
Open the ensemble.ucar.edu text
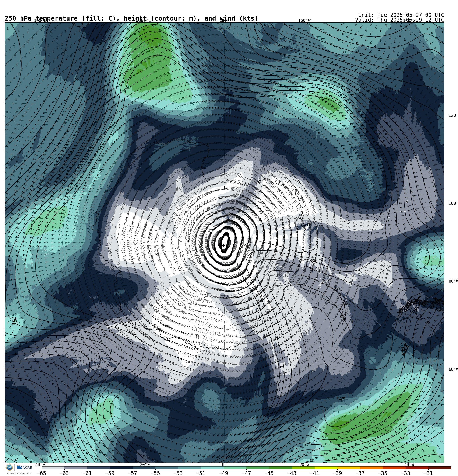(19, 474)
